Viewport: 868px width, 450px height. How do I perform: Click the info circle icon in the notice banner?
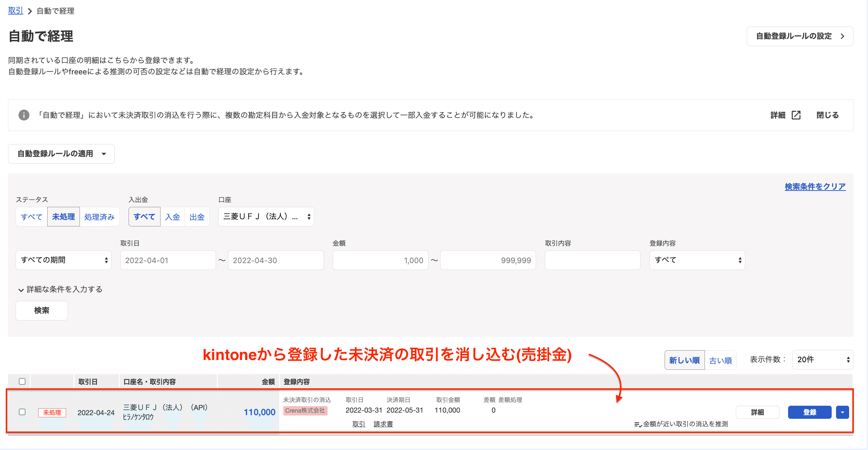pyautogui.click(x=24, y=115)
